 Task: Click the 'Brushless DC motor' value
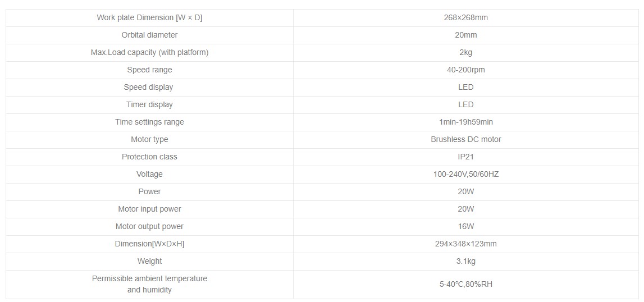(465, 139)
